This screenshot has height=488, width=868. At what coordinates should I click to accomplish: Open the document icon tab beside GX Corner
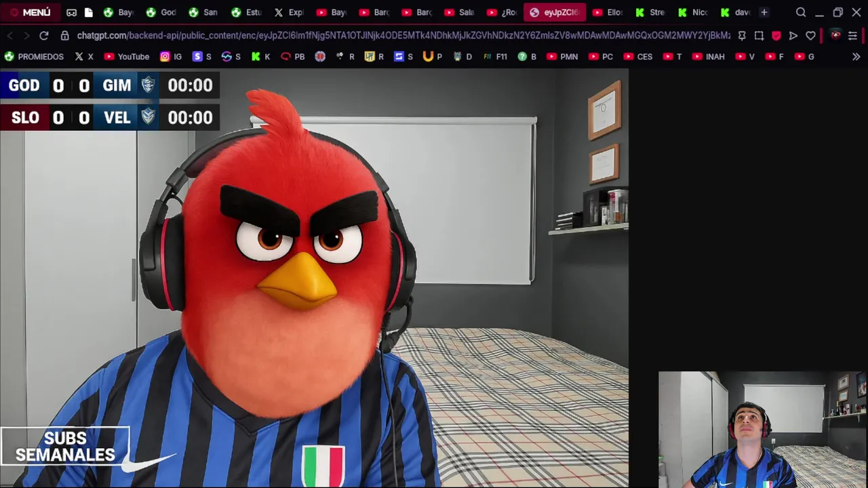88,12
